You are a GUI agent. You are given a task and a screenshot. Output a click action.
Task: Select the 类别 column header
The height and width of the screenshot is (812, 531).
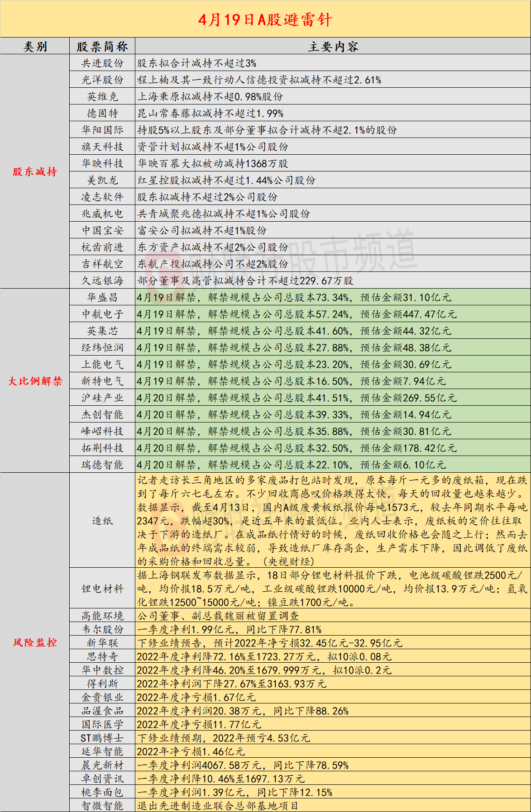click(x=35, y=46)
